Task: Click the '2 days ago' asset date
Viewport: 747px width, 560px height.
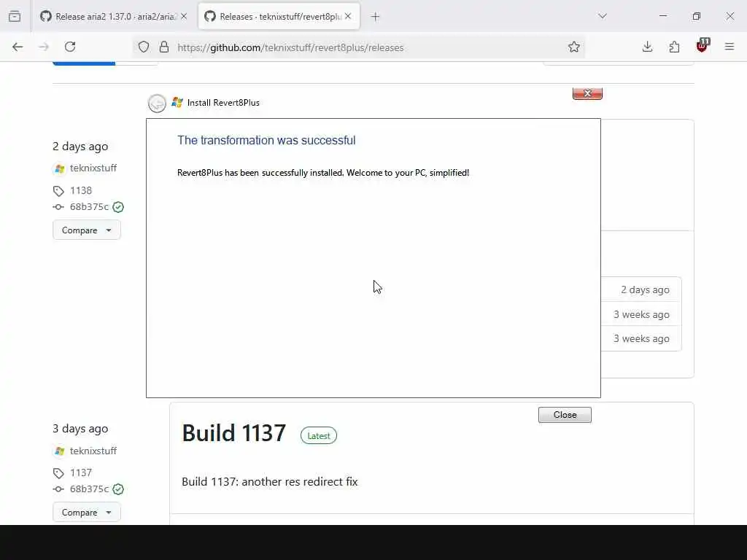Action: coord(645,290)
